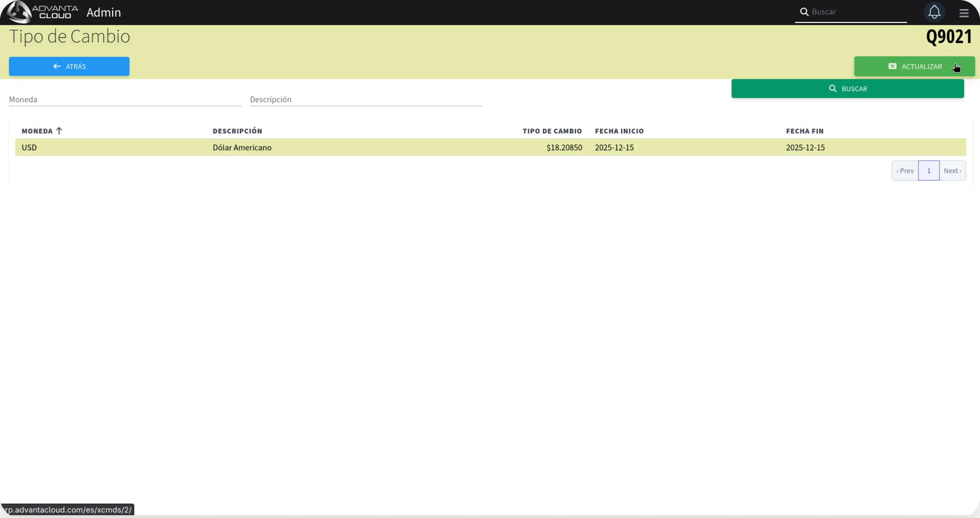Go to Next page in pagination
The width and height of the screenshot is (980, 518).
[x=952, y=171]
